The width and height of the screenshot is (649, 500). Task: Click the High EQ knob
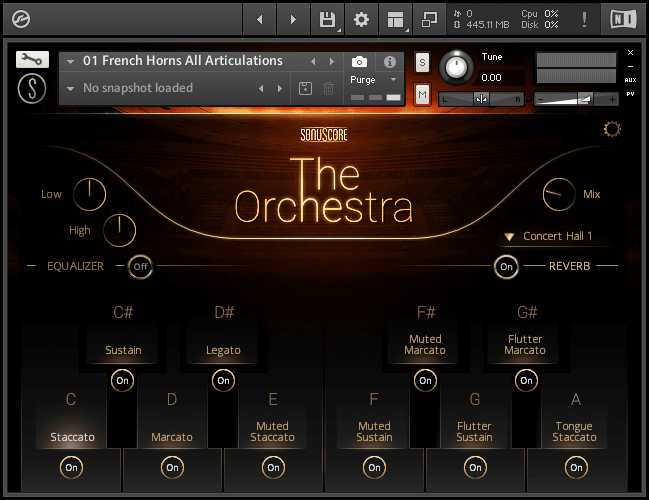point(119,231)
